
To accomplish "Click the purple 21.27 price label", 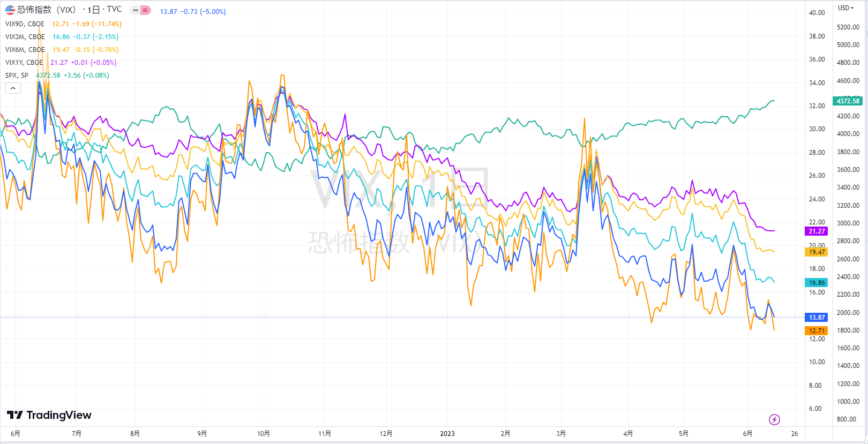I will pyautogui.click(x=817, y=231).
